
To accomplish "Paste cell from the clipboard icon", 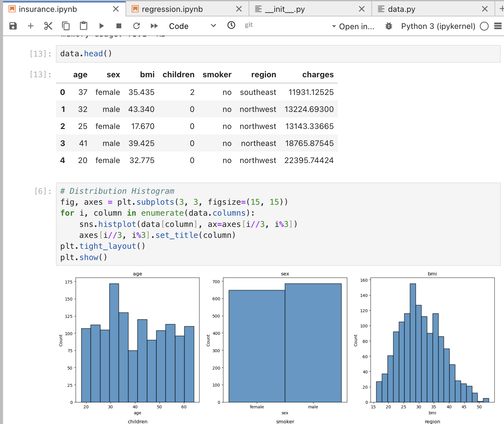I will tap(83, 26).
